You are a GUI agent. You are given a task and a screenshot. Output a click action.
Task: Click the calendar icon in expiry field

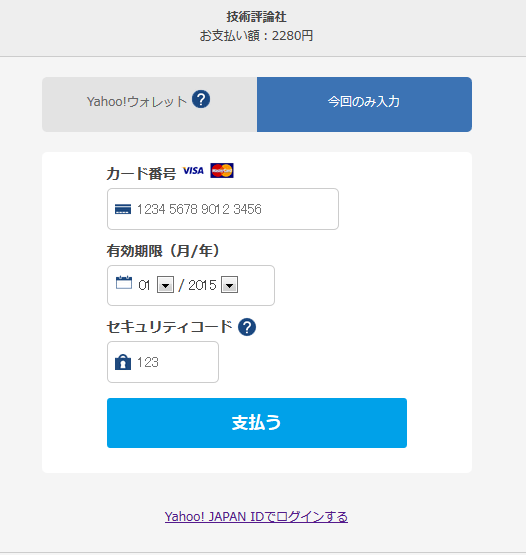124,282
